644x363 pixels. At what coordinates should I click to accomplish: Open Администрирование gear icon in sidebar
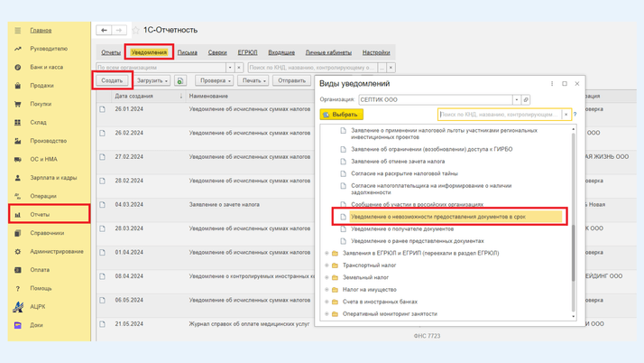click(18, 252)
